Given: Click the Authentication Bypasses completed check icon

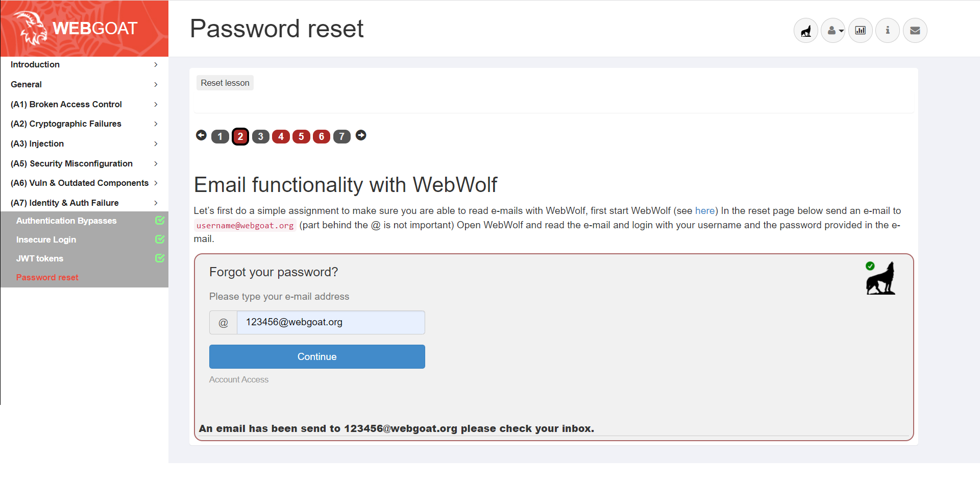Looking at the screenshot, I should pyautogui.click(x=160, y=220).
